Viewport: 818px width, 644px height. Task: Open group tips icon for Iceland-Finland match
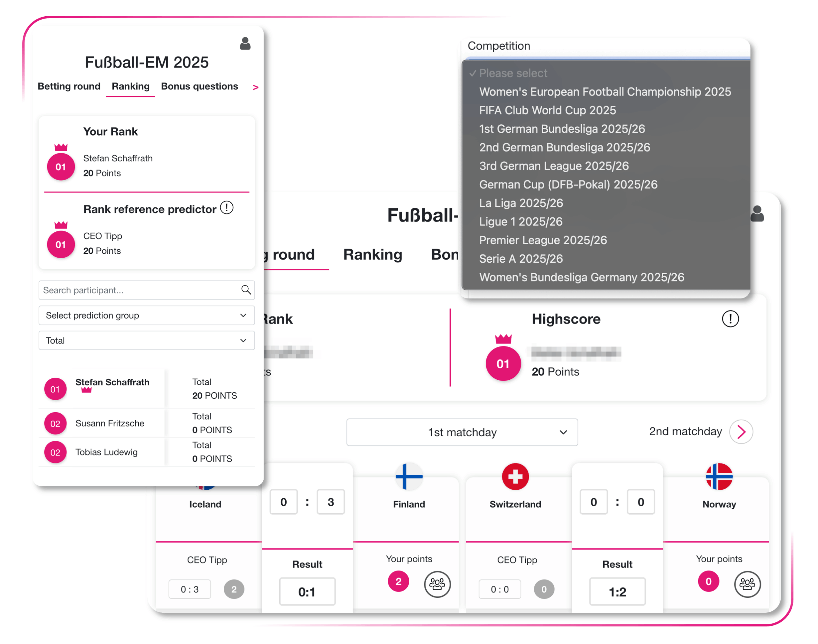click(437, 584)
